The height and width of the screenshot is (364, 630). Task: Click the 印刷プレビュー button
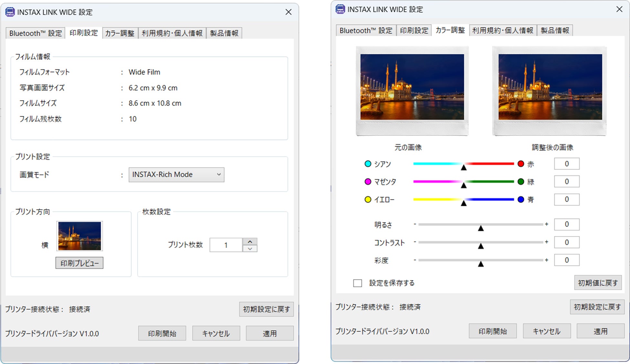point(79,263)
